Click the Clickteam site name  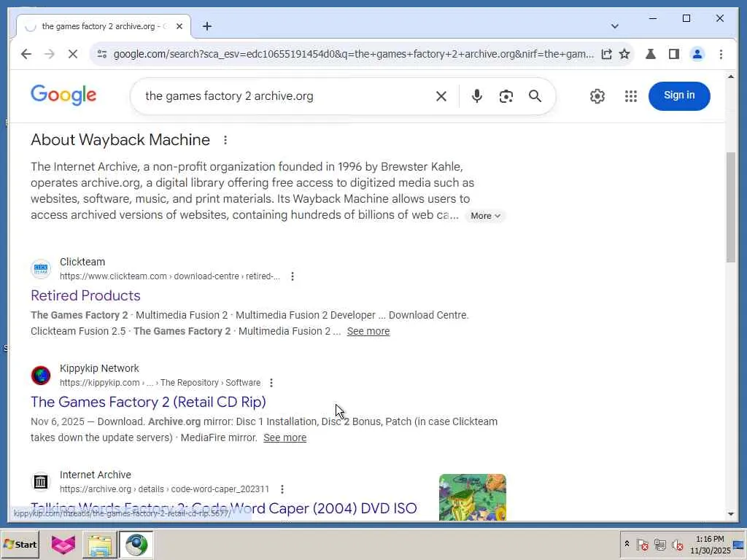[x=82, y=262]
